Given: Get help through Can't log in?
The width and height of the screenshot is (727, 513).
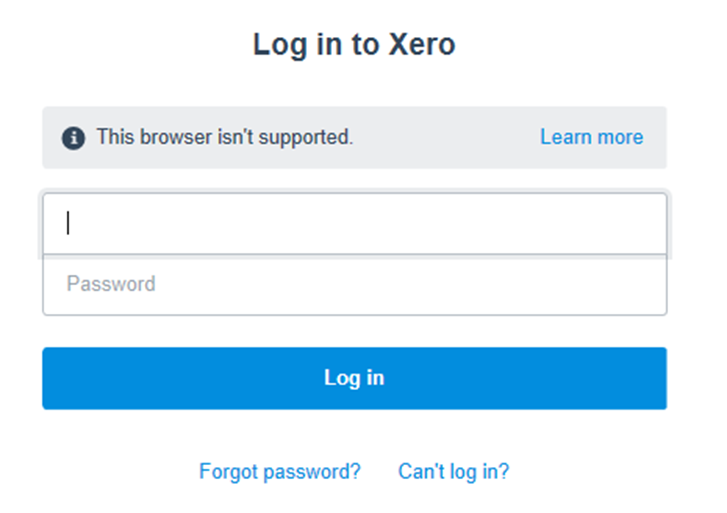Looking at the screenshot, I should (453, 471).
